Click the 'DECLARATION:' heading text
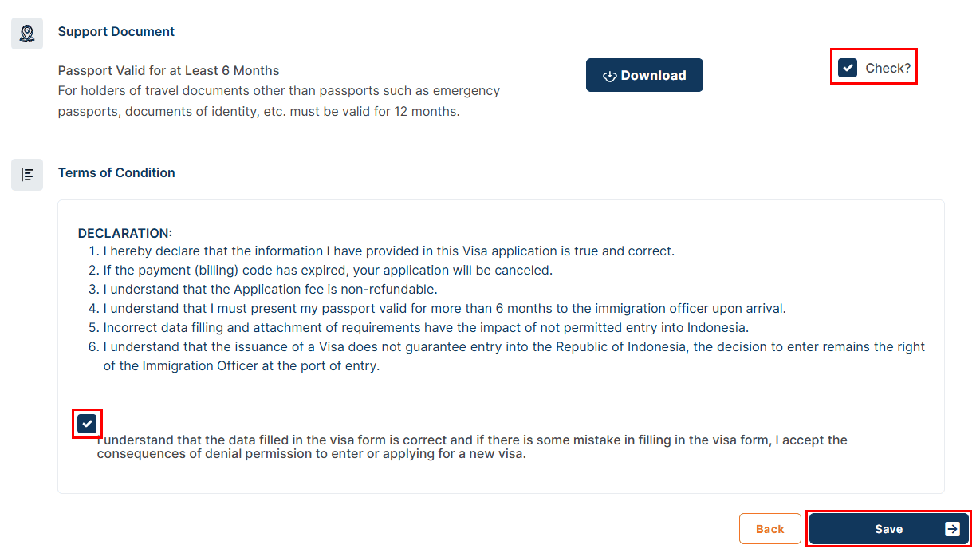The width and height of the screenshot is (980, 553). pos(125,233)
